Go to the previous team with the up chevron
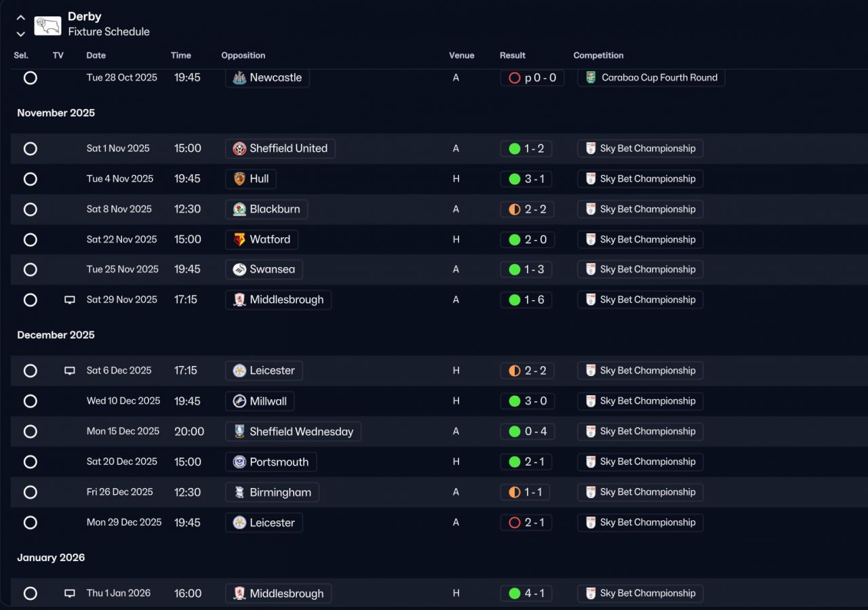Screen dimensions: 868x610 (21, 18)
